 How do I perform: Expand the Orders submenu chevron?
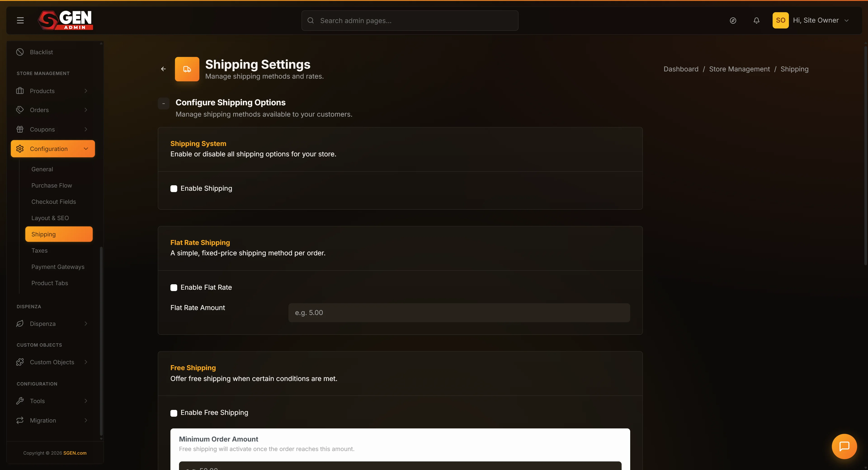tap(86, 110)
